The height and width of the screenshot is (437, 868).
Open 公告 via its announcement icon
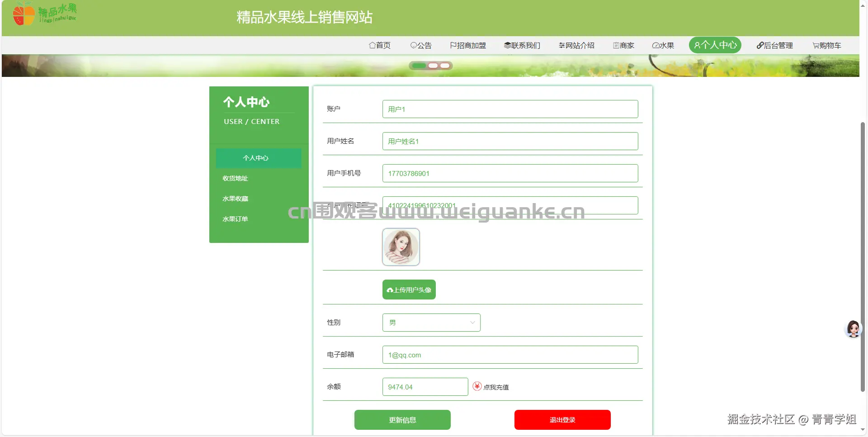[x=413, y=45]
